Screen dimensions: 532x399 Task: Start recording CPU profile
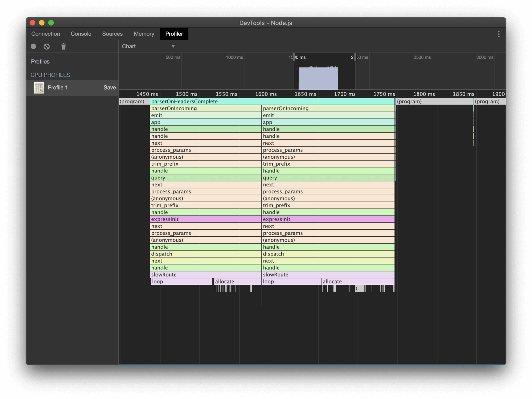[x=34, y=47]
